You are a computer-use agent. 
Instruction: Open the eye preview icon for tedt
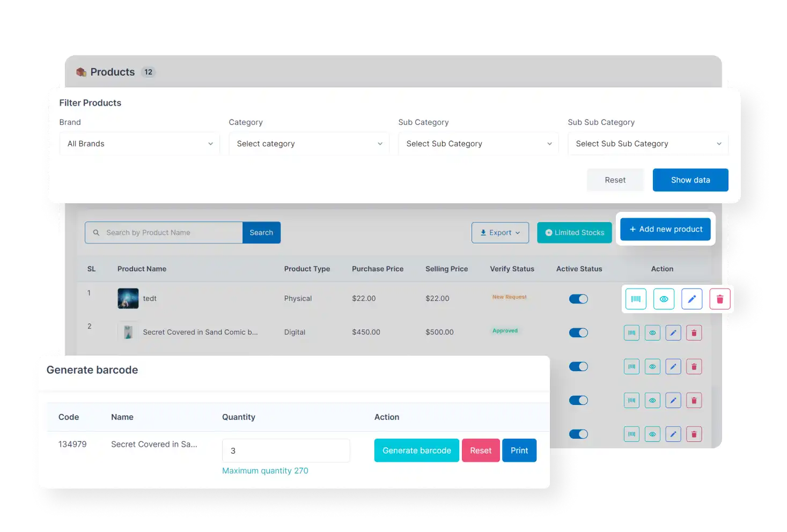click(x=664, y=299)
